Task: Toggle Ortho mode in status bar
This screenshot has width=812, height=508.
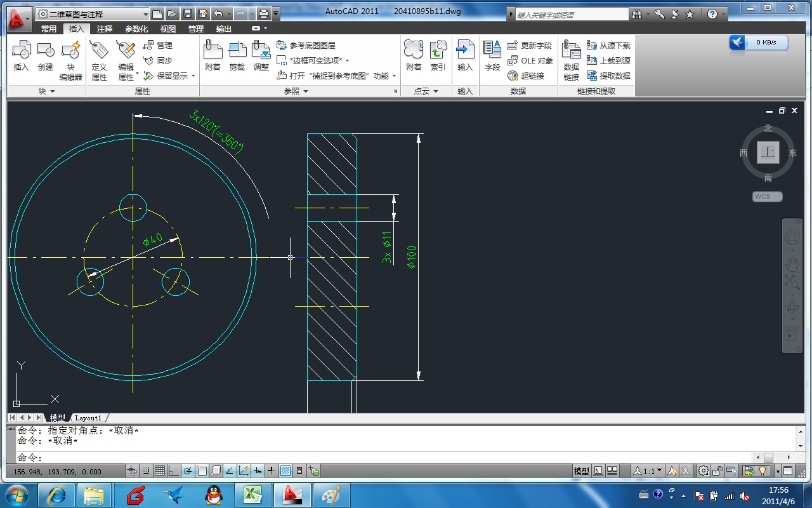Action: [174, 471]
